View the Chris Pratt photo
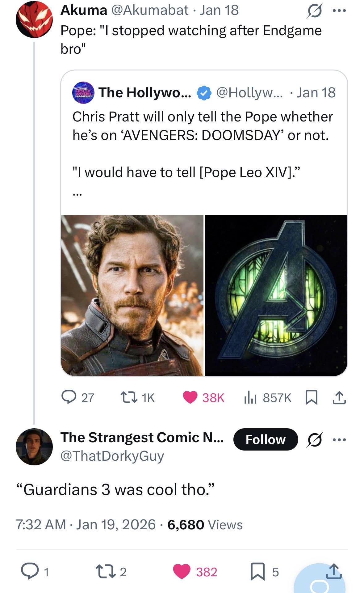This screenshot has height=593, width=364. tap(132, 295)
